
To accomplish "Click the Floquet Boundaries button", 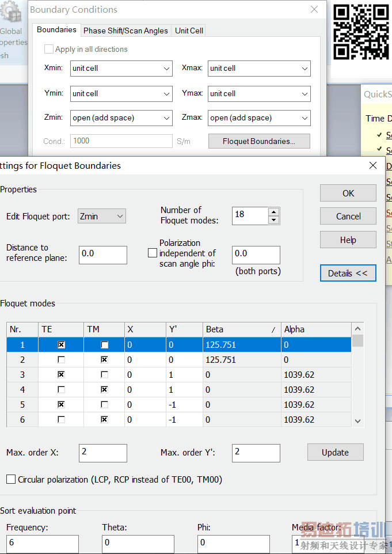I will coord(259,141).
